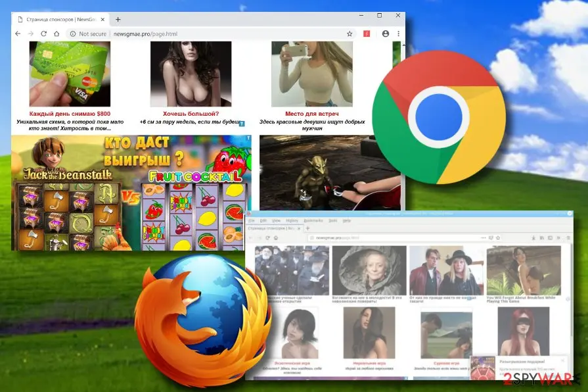The height and width of the screenshot is (392, 588).
Task: Bookmark this page with Chrome's star
Action: pos(350,34)
